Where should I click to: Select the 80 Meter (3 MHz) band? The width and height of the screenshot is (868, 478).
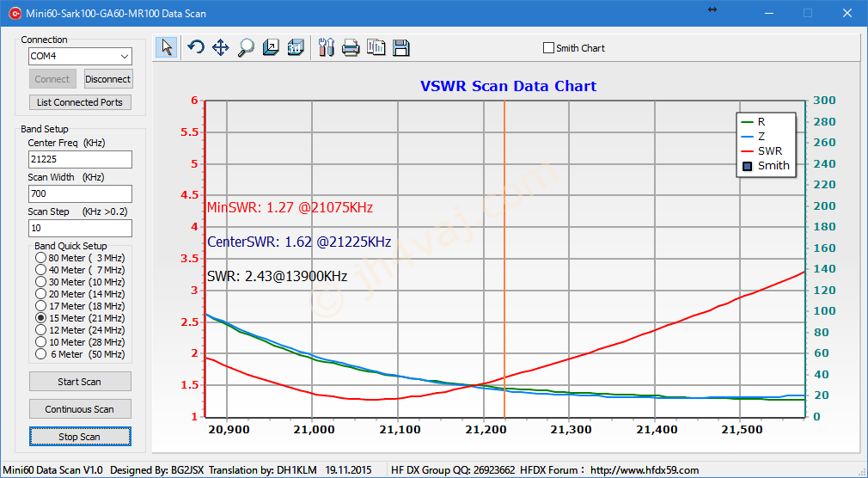point(40,258)
